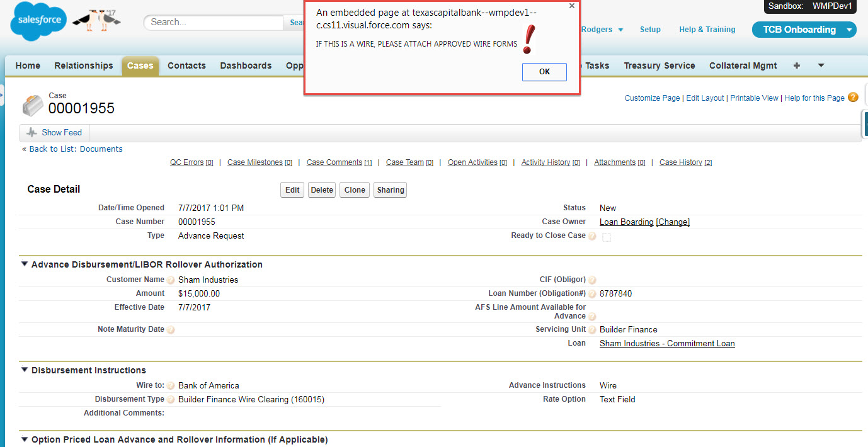Click the $15,000.00 amount value
The image size is (868, 447).
[199, 294]
